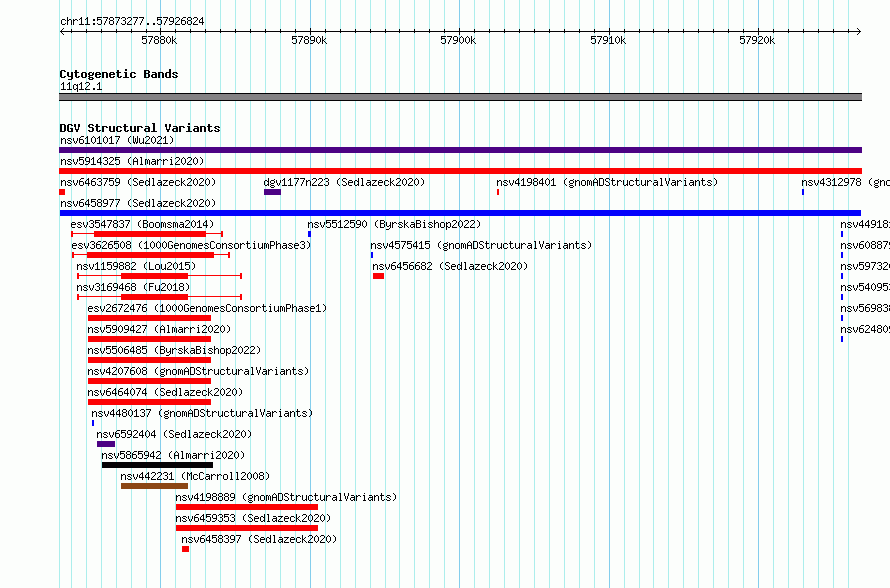Image resolution: width=890 pixels, height=588 pixels.
Task: Click the purple nsv6592404 (Sedlazeck2020) bar
Action: pos(106,444)
